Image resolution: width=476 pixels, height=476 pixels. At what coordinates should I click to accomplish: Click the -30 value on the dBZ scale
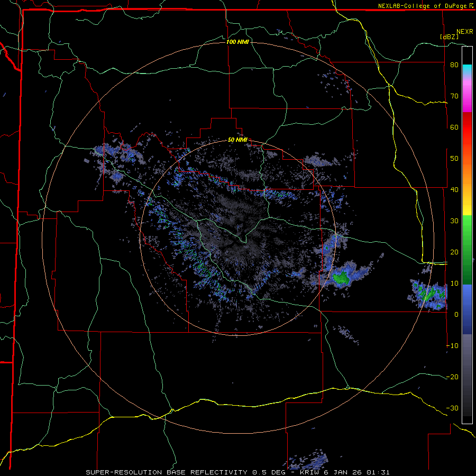(452, 408)
